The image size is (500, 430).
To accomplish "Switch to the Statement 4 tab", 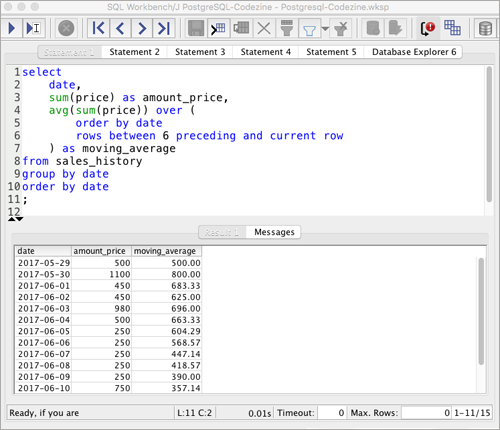I will click(266, 52).
